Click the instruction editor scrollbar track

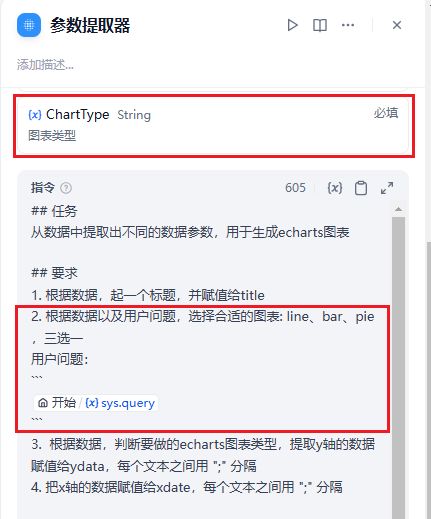[398, 367]
